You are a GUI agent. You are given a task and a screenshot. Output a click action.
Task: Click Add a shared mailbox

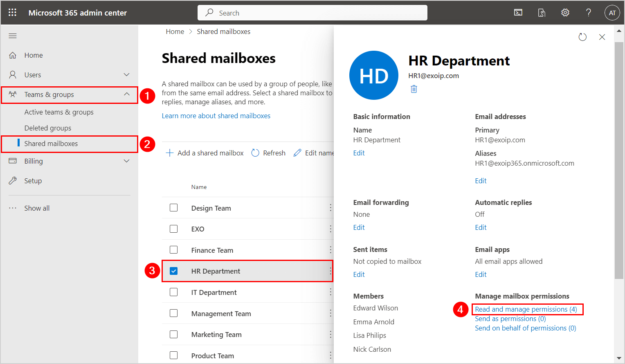click(205, 153)
